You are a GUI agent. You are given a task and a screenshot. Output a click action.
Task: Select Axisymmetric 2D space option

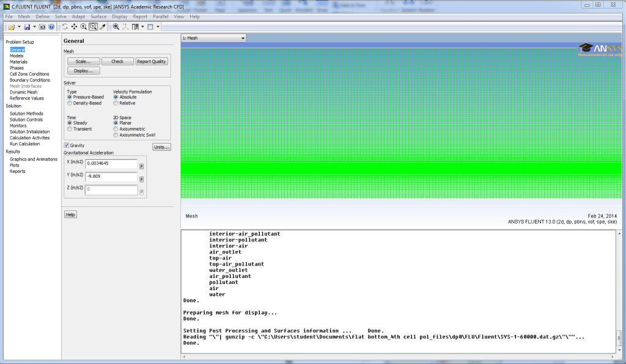(x=116, y=129)
